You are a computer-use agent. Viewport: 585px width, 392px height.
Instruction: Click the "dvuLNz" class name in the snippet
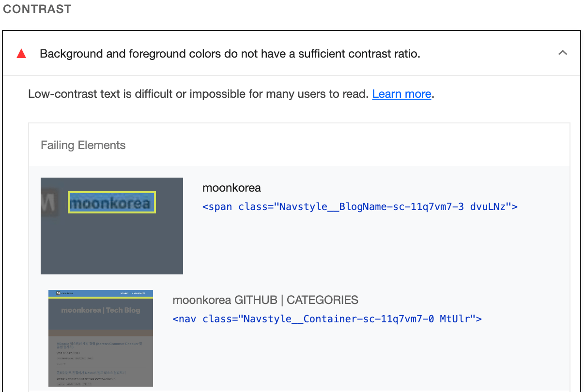(490, 207)
